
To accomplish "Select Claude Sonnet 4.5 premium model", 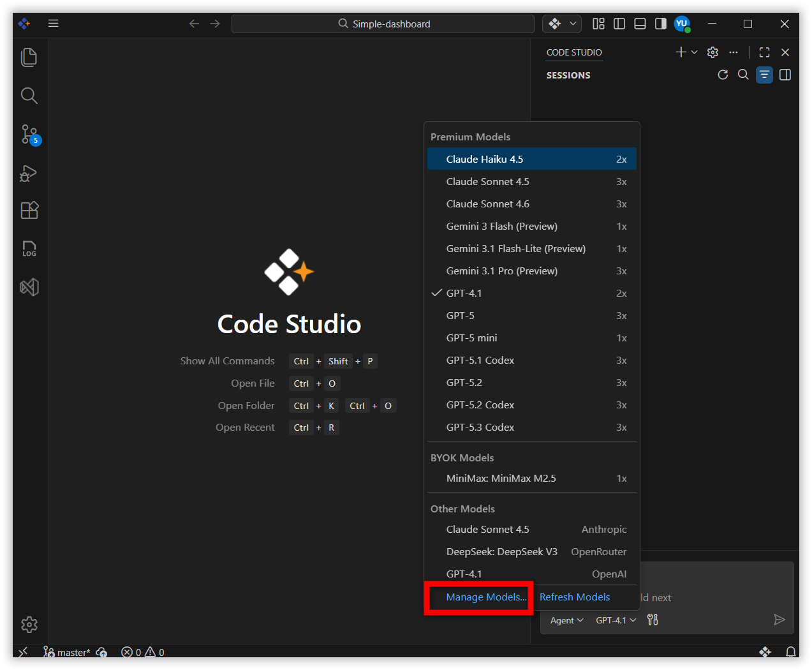I will tap(532, 181).
